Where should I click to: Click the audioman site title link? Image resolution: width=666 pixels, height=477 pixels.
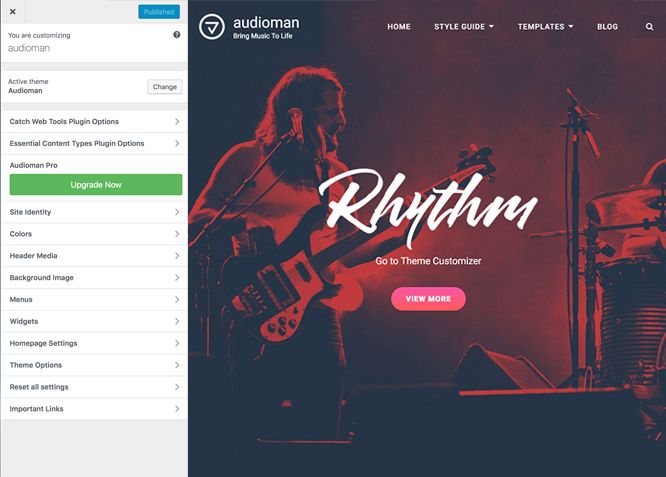click(266, 23)
